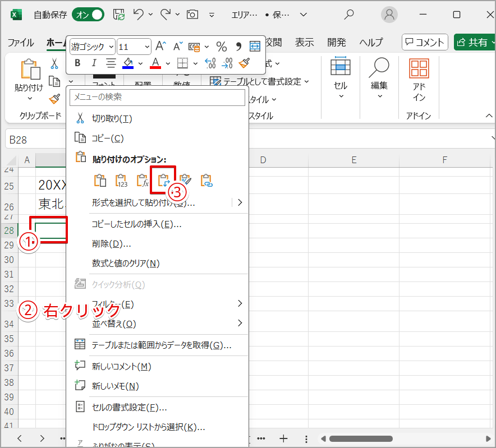Image resolution: width=496 pixels, height=448 pixels.
Task: Open the user account avatar
Action: pos(389,15)
